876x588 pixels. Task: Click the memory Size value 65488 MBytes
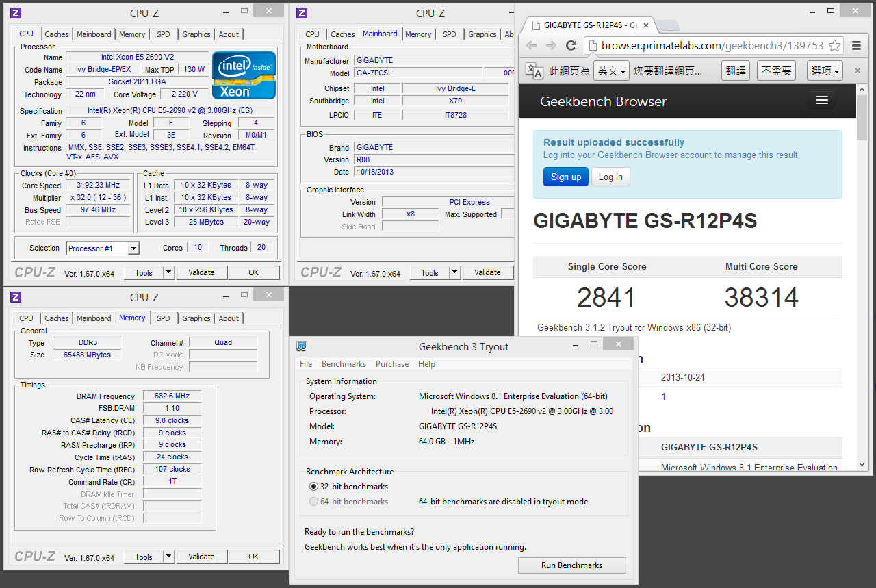point(86,355)
